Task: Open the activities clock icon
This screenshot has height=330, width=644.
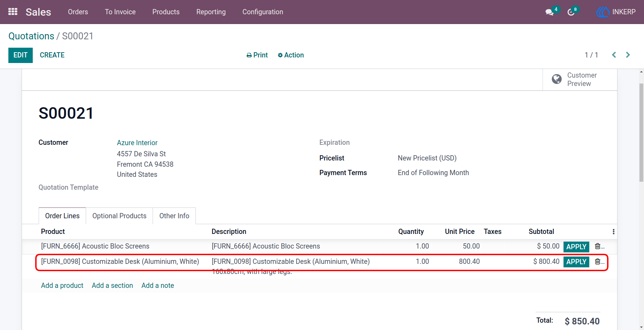Action: click(x=571, y=12)
